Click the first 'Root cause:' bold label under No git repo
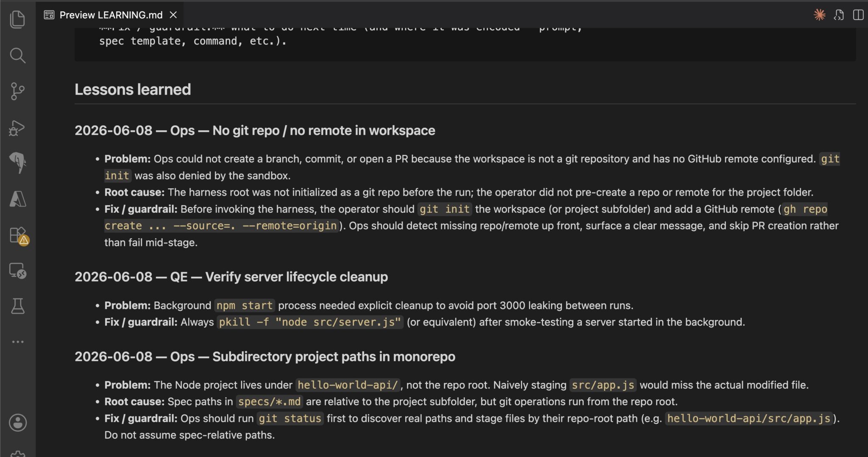 pyautogui.click(x=134, y=192)
